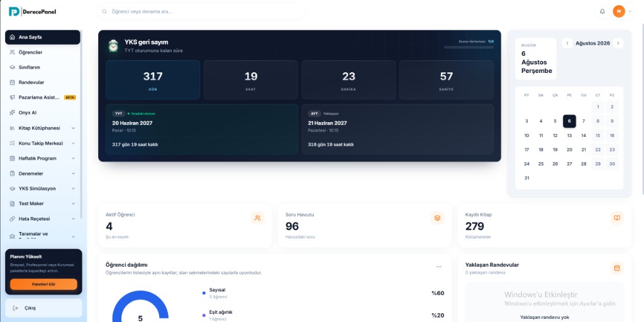This screenshot has width=644, height=322.
Task: Expand Konu Takip Merkezi chevron
Action: (x=73, y=143)
